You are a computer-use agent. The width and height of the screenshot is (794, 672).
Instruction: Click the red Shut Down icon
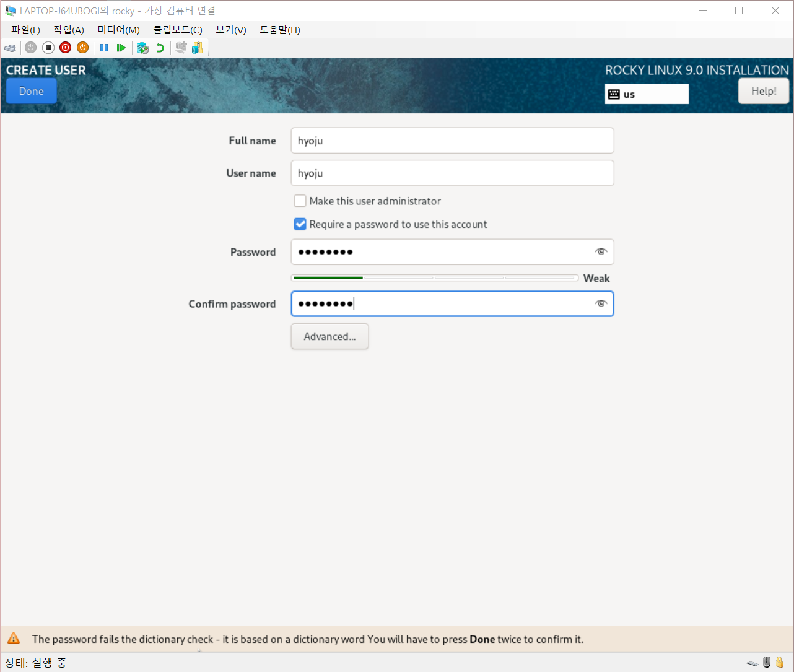tap(65, 48)
